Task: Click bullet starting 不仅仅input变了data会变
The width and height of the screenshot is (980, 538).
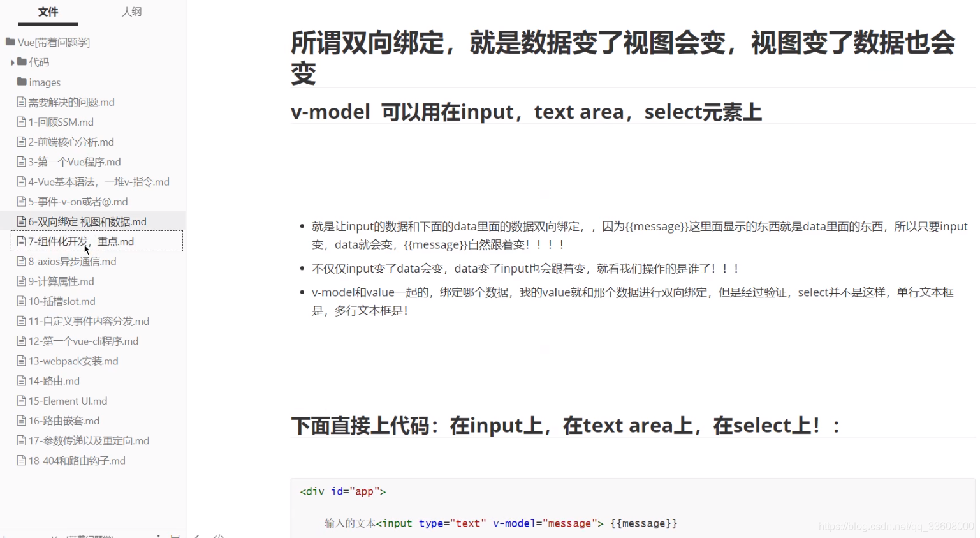Action: pyautogui.click(x=526, y=269)
